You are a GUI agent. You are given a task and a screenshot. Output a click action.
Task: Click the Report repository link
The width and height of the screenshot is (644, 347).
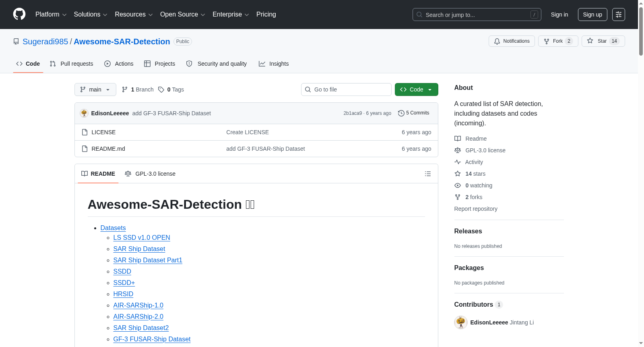476,209
